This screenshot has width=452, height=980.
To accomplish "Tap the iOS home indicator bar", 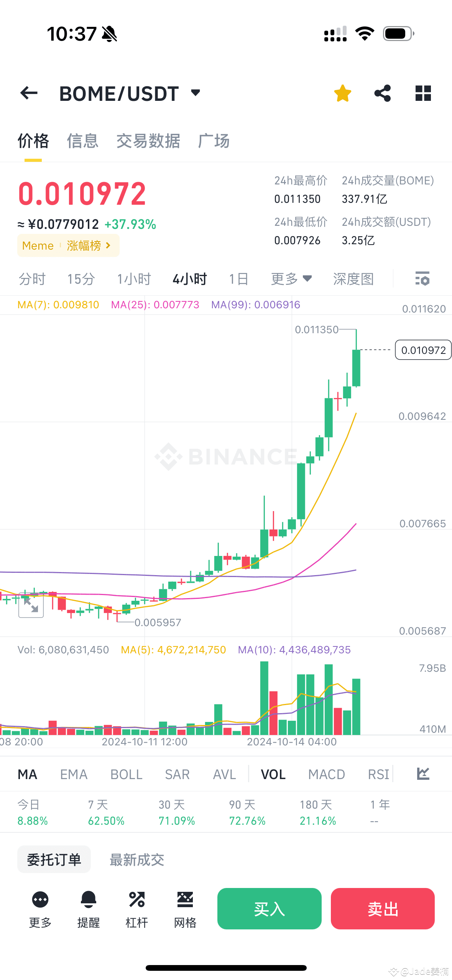I will tap(226, 968).
